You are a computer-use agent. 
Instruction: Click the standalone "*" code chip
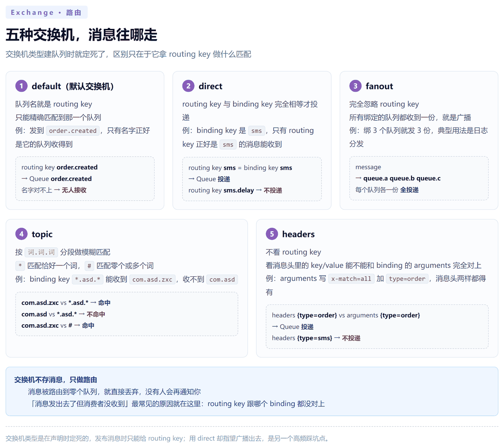click(20, 266)
